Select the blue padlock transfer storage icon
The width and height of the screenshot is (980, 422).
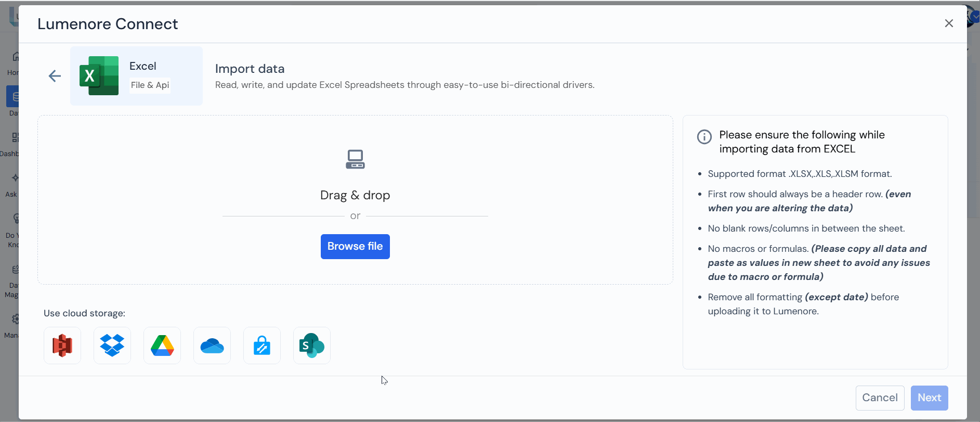[262, 346]
